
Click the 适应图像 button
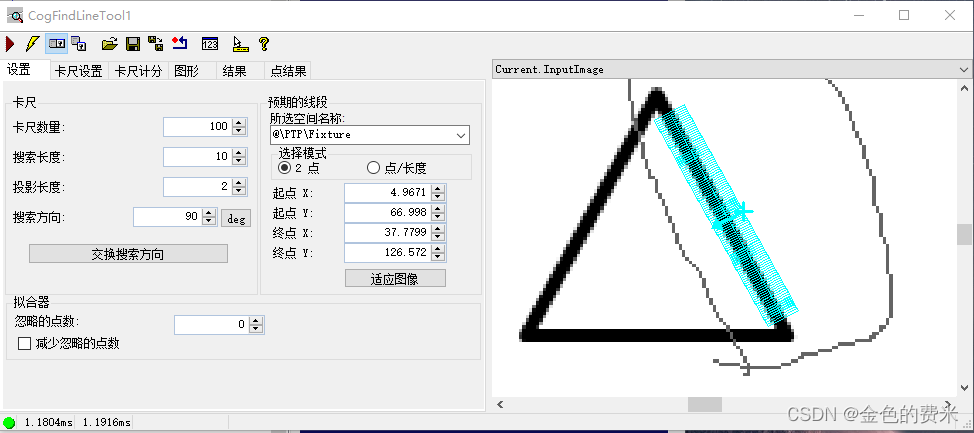(x=395, y=279)
